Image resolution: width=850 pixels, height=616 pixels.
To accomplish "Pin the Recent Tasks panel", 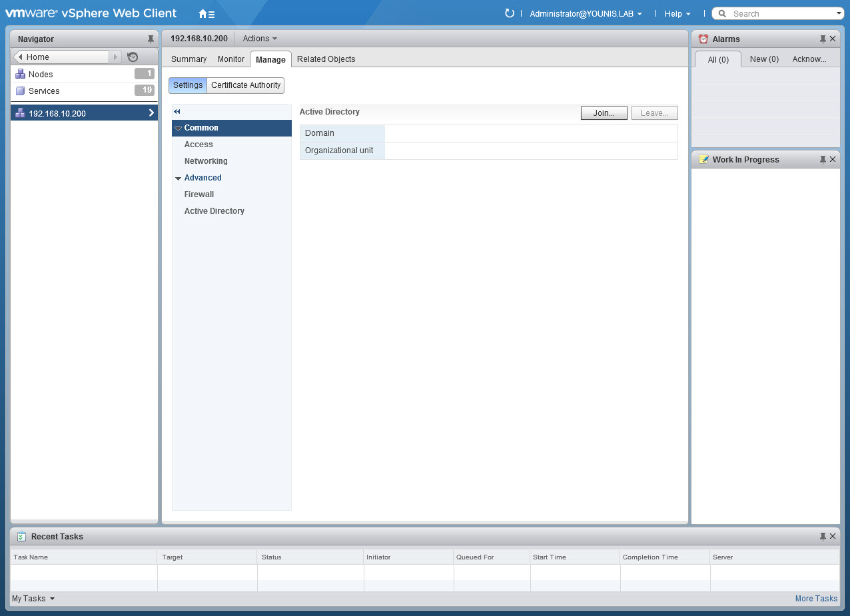I will tap(823, 537).
